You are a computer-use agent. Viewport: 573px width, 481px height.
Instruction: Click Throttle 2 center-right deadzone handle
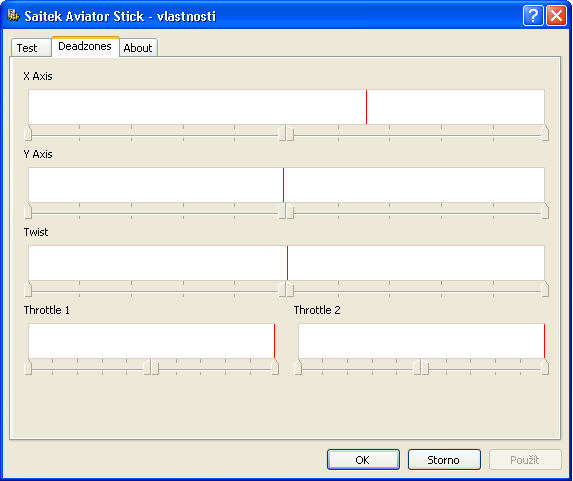click(425, 367)
